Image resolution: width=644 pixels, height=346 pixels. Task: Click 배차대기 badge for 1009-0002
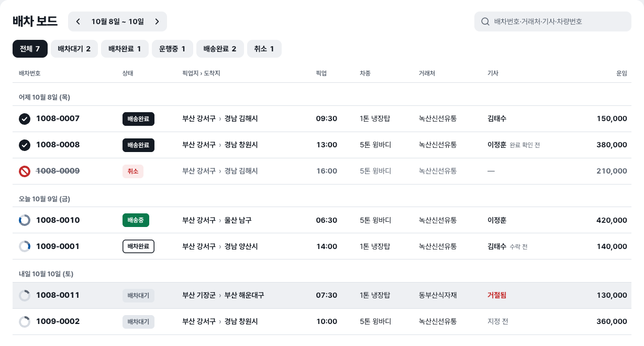pyautogui.click(x=138, y=322)
